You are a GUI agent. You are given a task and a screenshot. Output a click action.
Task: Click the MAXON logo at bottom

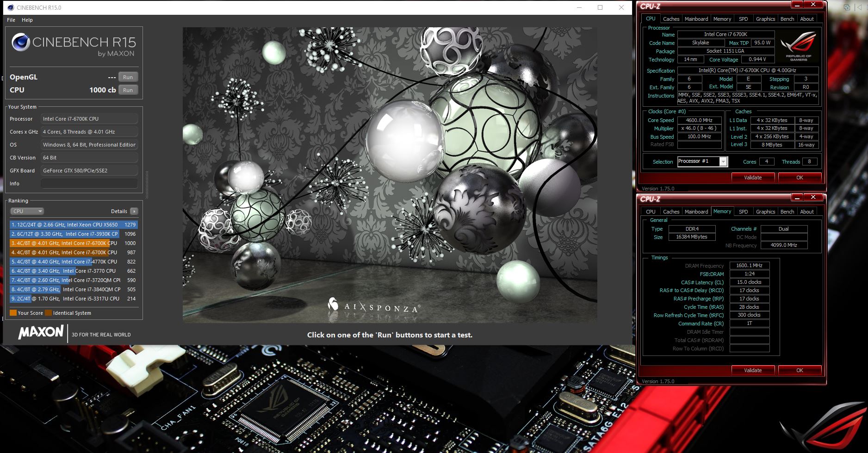[41, 332]
